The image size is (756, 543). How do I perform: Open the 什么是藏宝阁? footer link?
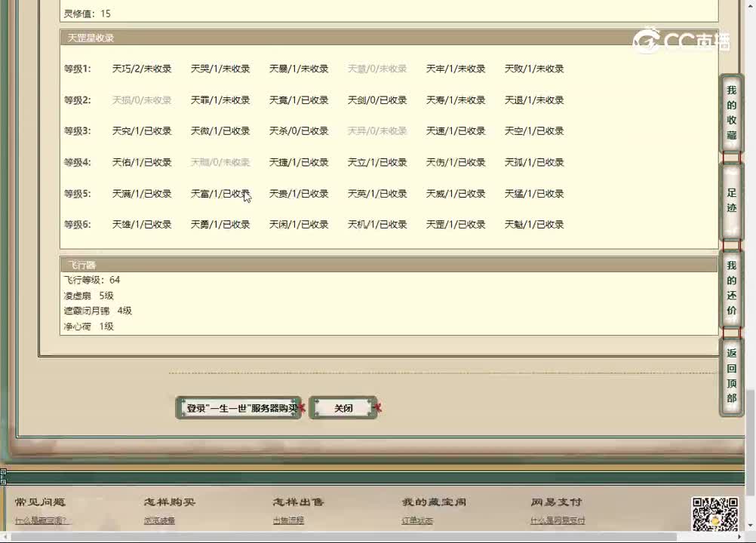(x=41, y=520)
